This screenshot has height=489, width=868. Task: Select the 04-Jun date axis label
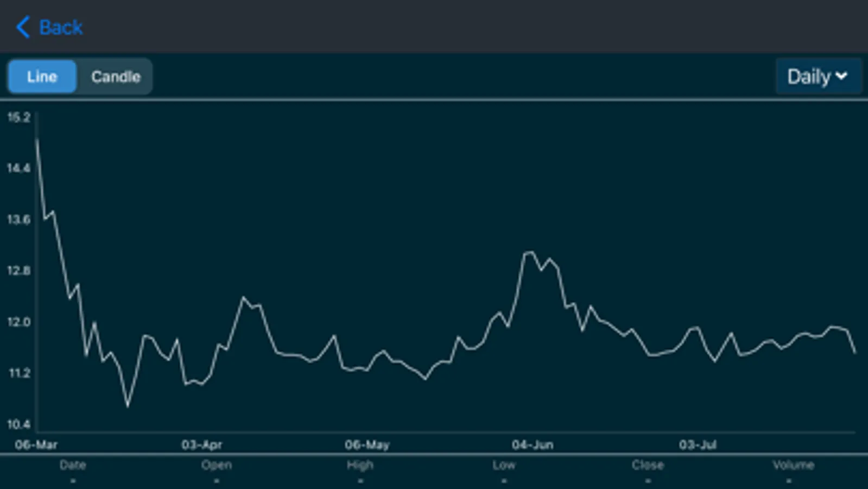pyautogui.click(x=532, y=444)
